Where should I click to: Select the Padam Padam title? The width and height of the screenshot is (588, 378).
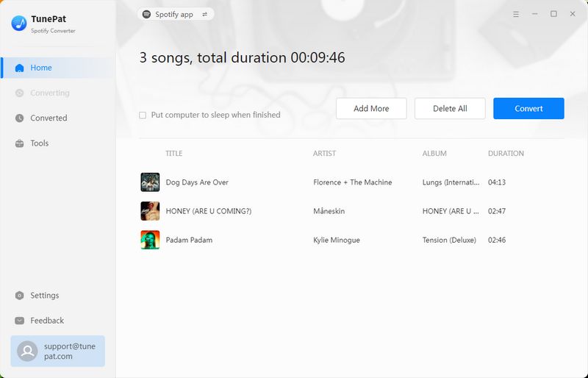pyautogui.click(x=189, y=240)
